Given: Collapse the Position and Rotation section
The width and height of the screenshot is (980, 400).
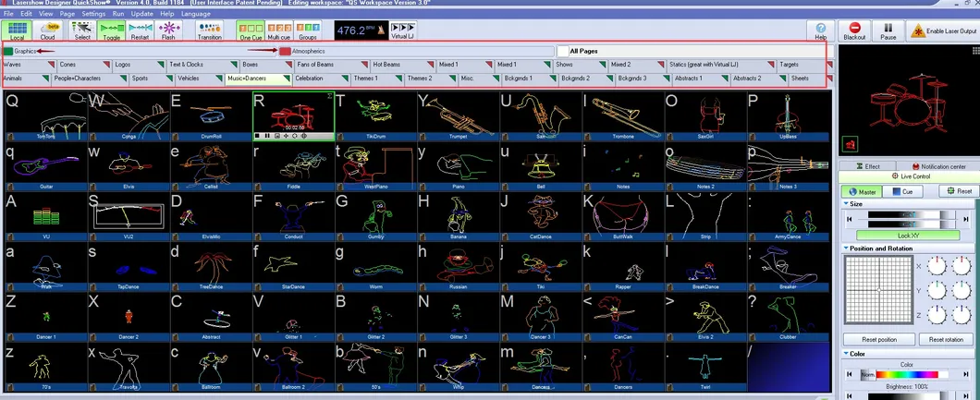Looking at the screenshot, I should coord(846,248).
